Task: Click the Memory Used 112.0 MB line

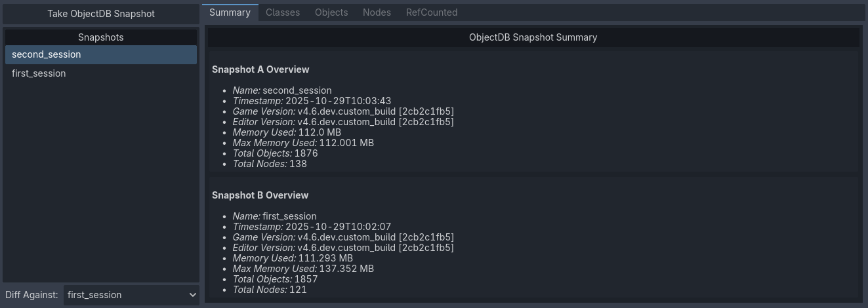Action: 287,132
